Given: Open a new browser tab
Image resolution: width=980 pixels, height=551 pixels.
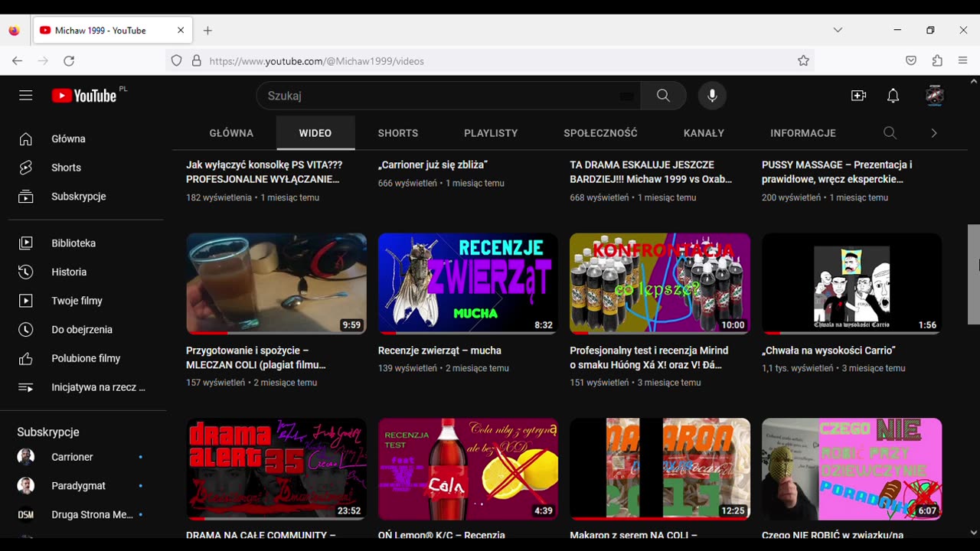Looking at the screenshot, I should (x=207, y=31).
